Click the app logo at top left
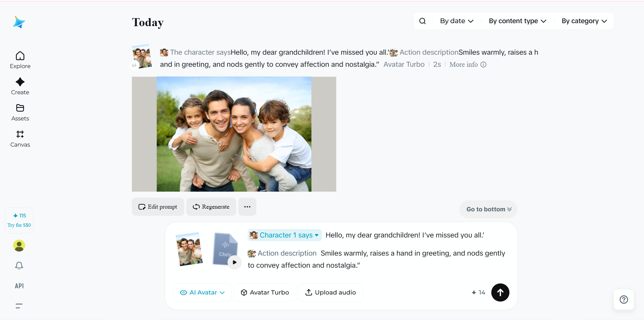Viewport: 644px width, 320px height. tap(19, 22)
